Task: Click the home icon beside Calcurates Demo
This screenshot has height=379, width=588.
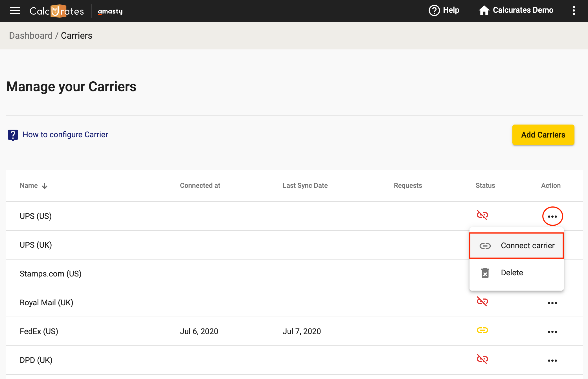Action: click(484, 10)
